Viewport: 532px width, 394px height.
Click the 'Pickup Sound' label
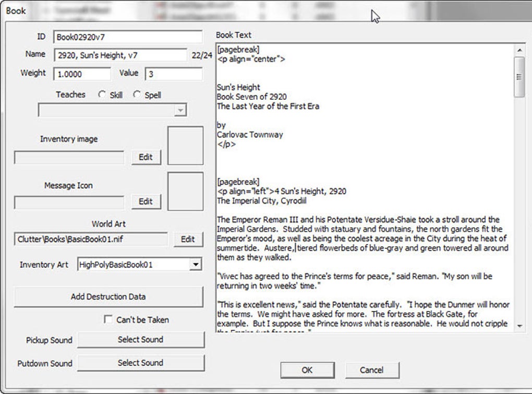click(x=49, y=340)
